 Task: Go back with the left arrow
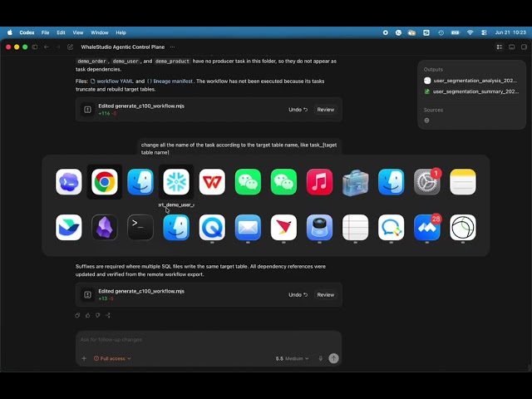pyautogui.click(x=47, y=47)
